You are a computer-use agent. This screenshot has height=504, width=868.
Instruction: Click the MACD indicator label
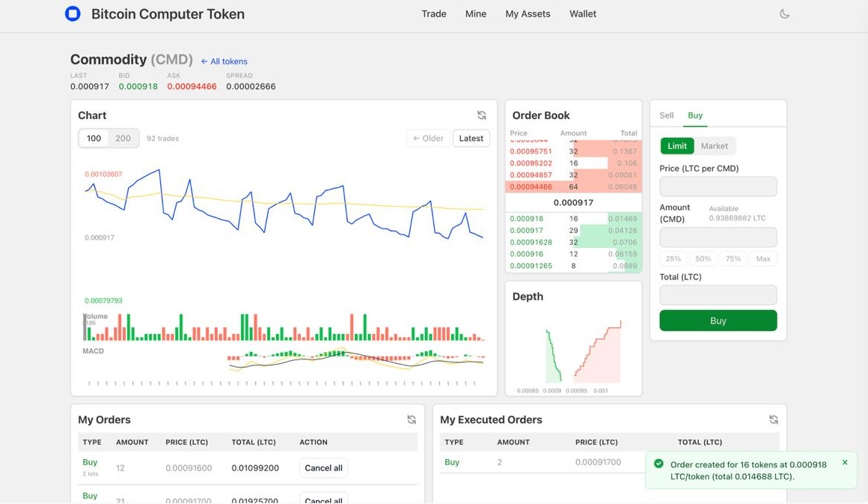(x=93, y=351)
